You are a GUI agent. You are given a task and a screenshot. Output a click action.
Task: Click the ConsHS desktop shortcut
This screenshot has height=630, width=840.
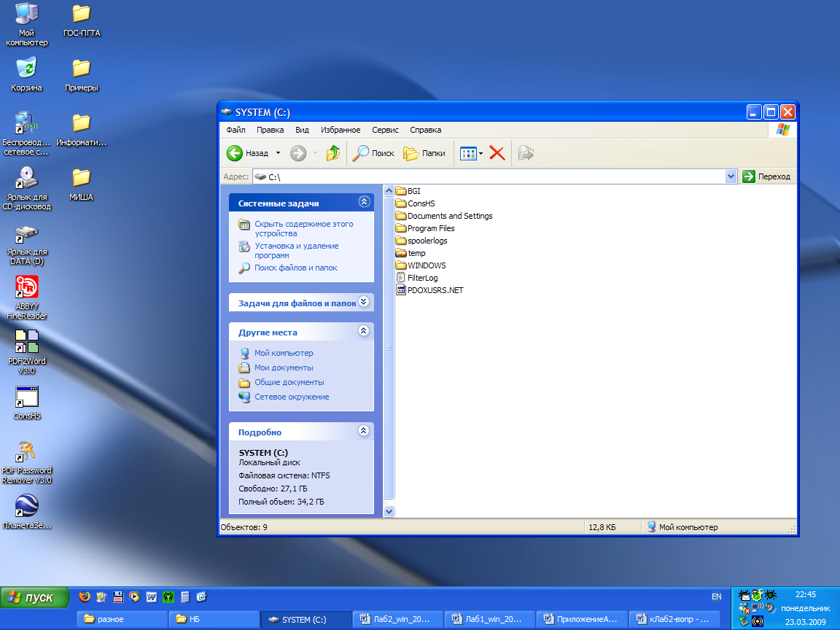pos(27,402)
